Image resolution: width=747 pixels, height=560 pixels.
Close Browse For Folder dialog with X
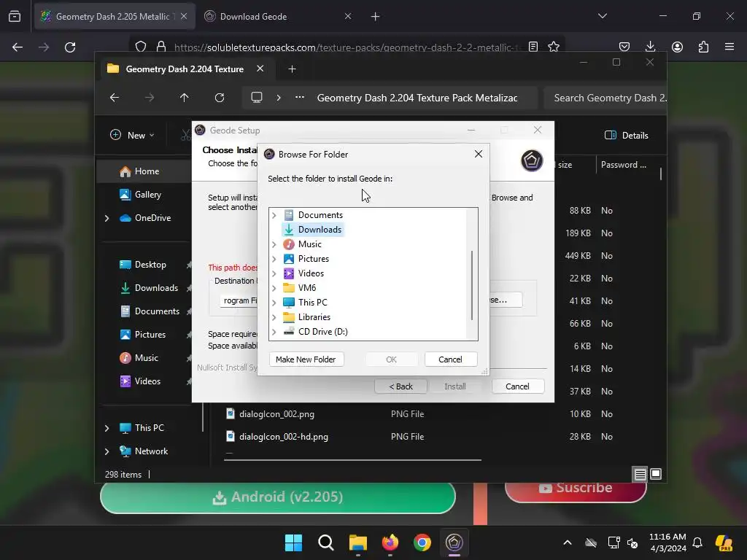479,154
